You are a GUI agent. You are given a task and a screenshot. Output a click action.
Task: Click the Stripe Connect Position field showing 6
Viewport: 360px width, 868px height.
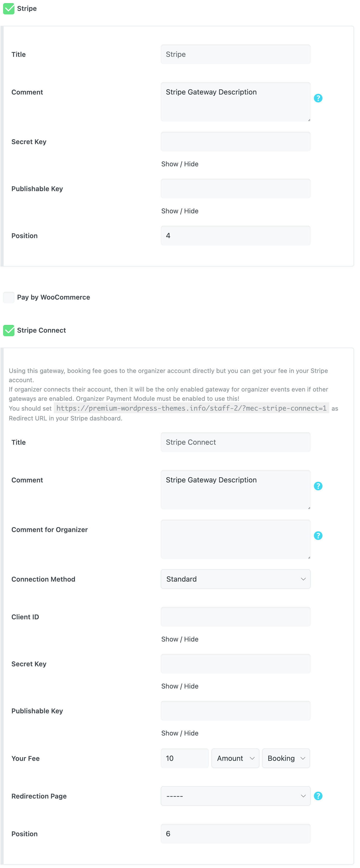click(x=235, y=833)
